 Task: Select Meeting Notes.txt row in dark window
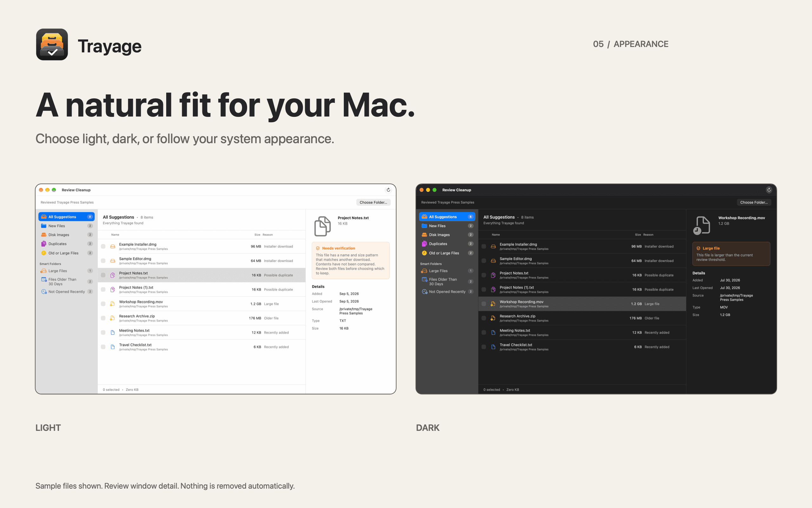click(582, 333)
